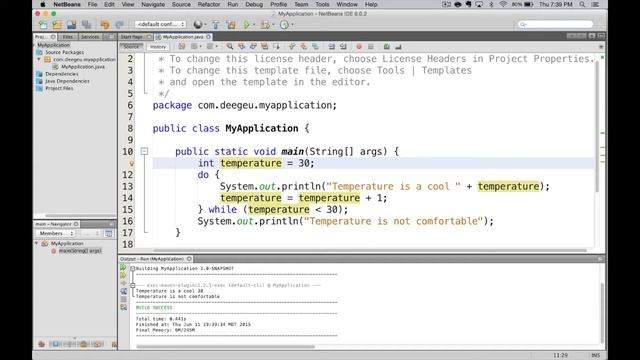Select main(String[] args) in Navigator
The height and width of the screenshot is (360, 640).
80,251
